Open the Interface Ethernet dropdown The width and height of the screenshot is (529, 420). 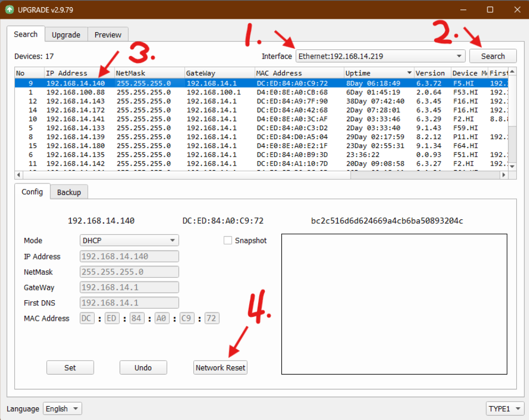[x=380, y=56]
